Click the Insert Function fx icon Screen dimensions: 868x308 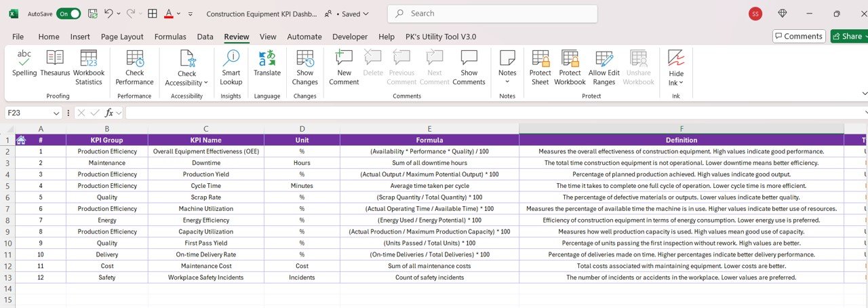click(109, 113)
